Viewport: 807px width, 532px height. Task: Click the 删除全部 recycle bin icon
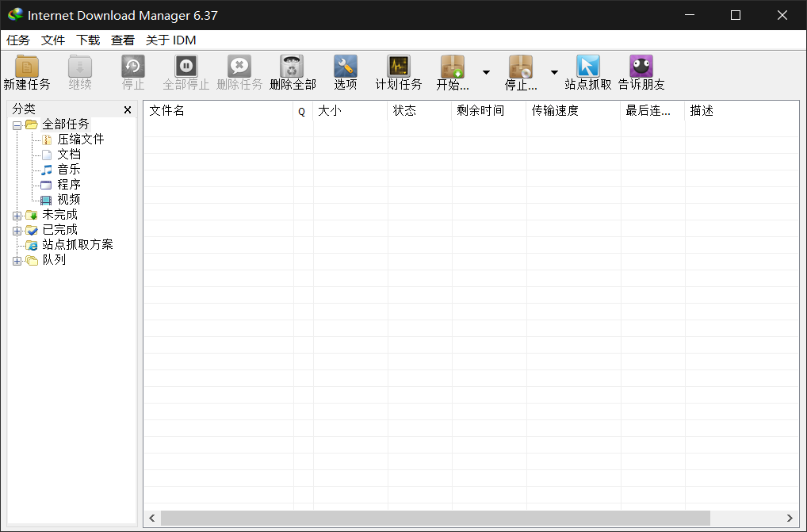[293, 67]
